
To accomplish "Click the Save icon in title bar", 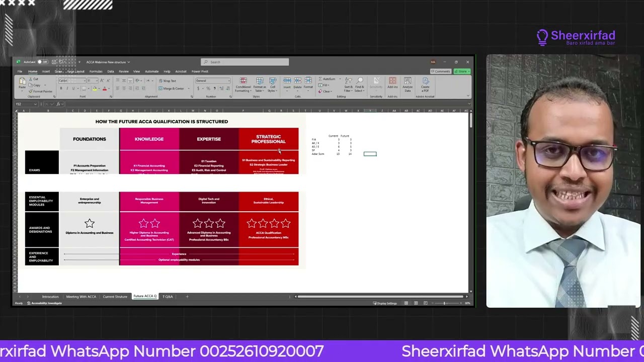I will pyautogui.click(x=54, y=62).
